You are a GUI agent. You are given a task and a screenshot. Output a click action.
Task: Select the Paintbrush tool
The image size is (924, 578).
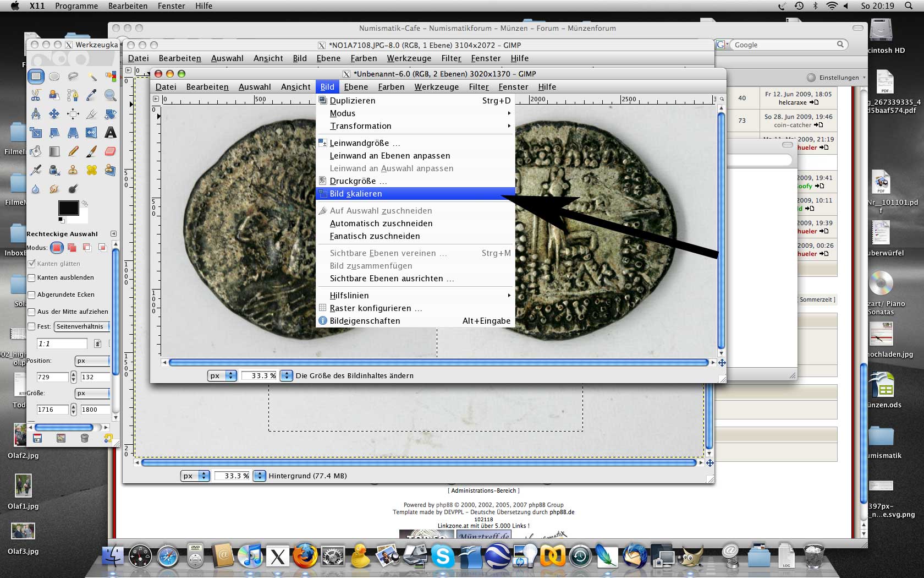point(91,151)
